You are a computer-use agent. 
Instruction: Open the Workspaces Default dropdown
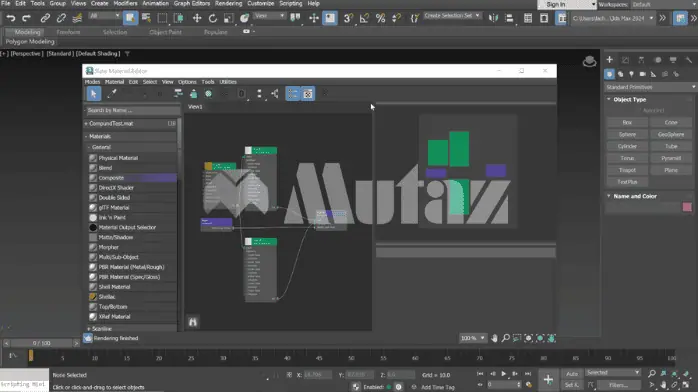(663, 4)
